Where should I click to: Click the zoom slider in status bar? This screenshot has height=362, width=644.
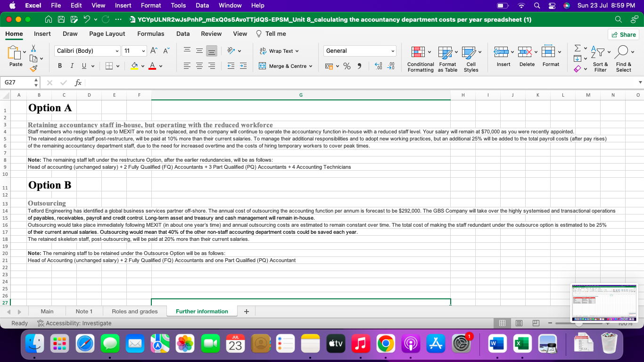579,323
